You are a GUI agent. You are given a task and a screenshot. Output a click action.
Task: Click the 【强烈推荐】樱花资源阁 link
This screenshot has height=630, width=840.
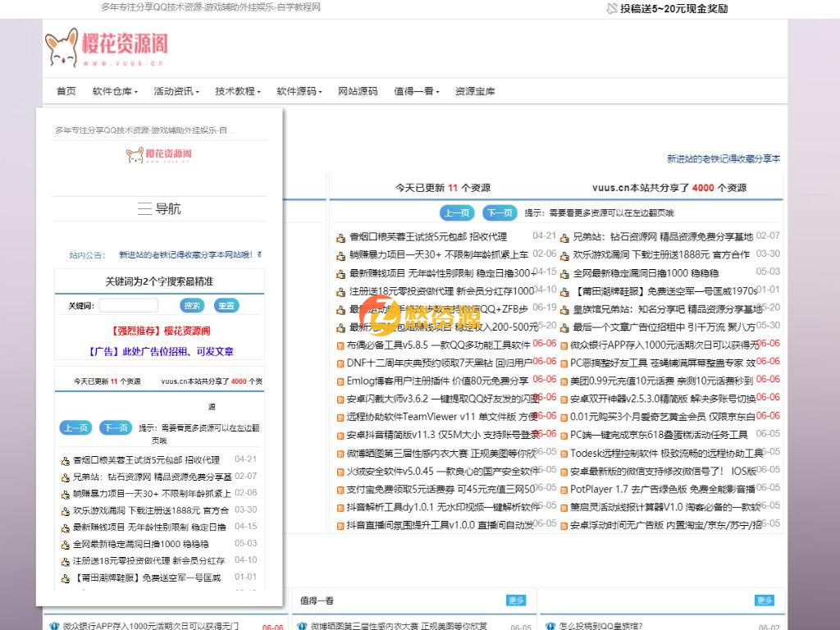[159, 331]
